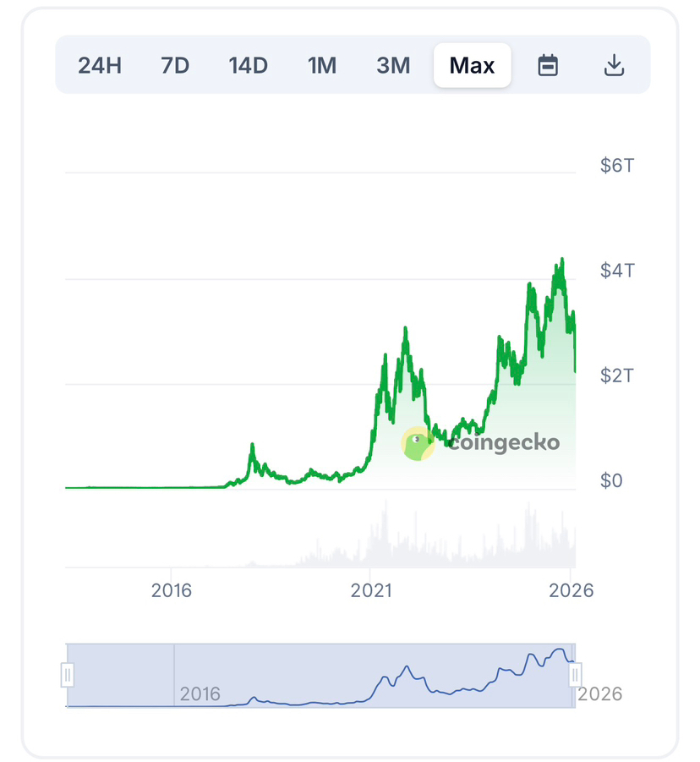The width and height of the screenshot is (700, 762).
Task: Click the coingecko watermark text
Action: [x=505, y=442]
